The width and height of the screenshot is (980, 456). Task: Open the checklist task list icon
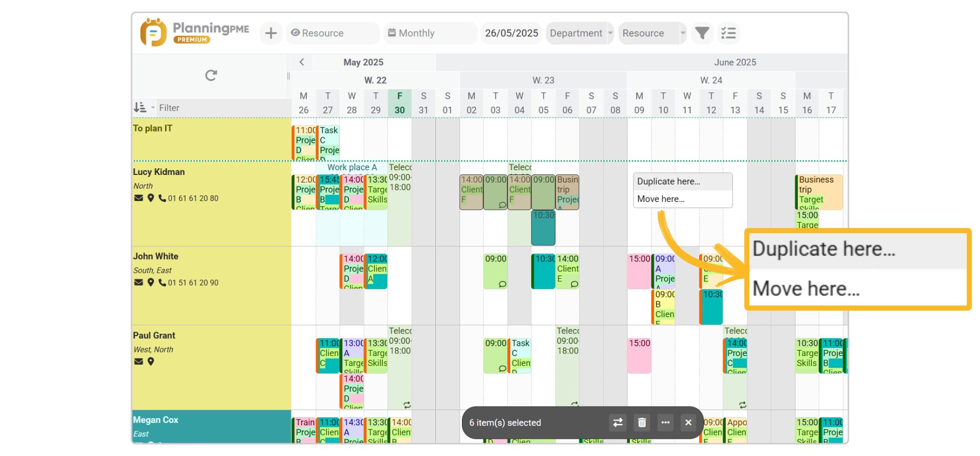tap(728, 34)
